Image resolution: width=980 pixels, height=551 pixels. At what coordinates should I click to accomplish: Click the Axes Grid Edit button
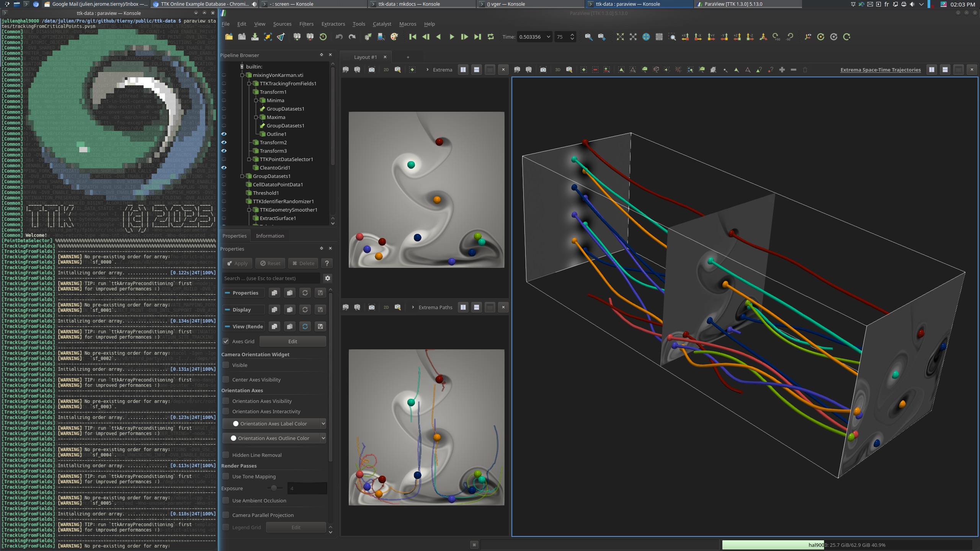click(293, 341)
